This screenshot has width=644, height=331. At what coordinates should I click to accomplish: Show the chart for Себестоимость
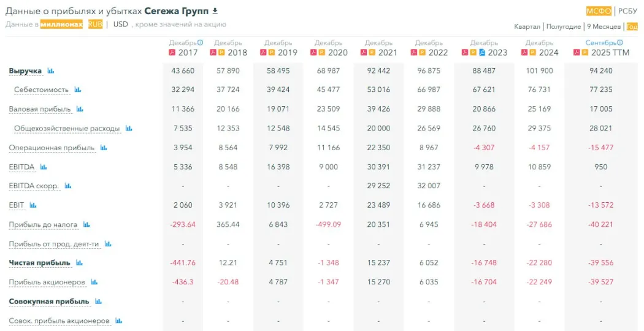coord(78,89)
